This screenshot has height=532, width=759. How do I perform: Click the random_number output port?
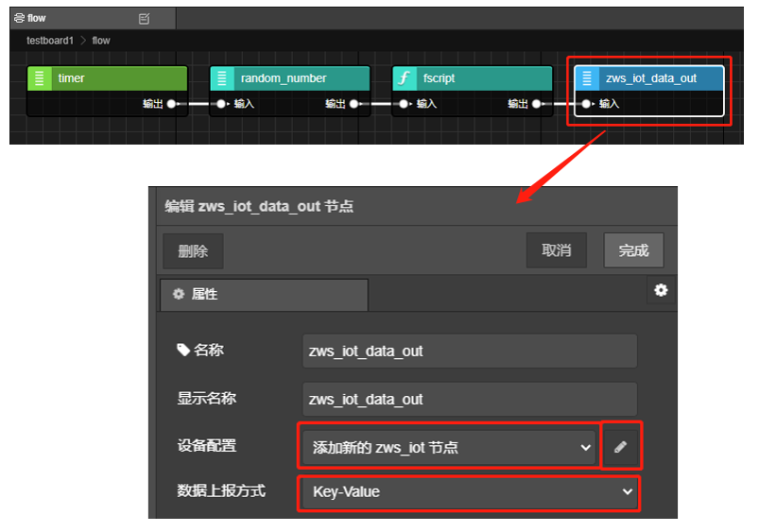tap(354, 104)
